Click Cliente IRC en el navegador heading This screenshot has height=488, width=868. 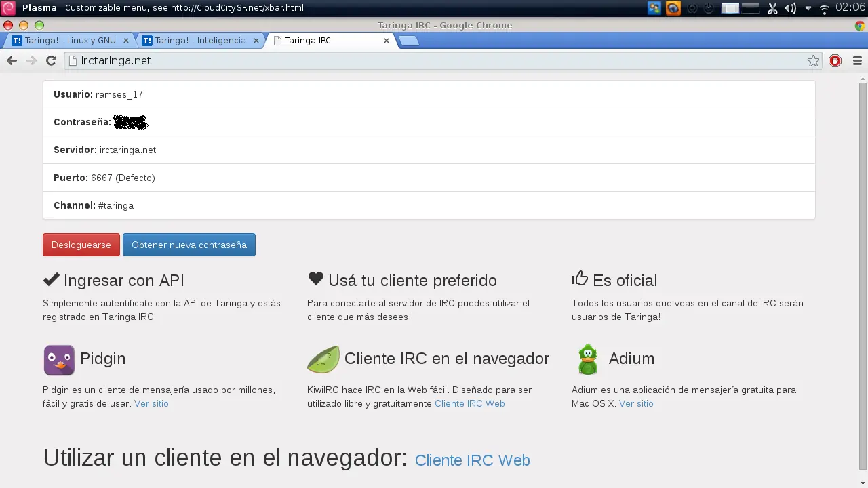click(x=447, y=359)
